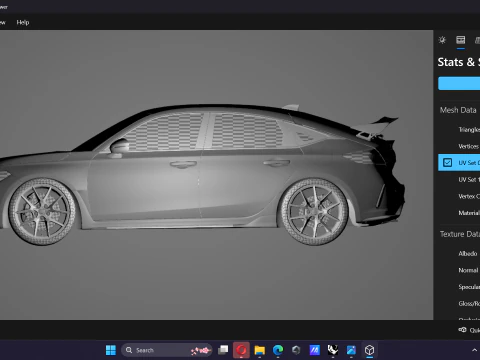This screenshot has height=360, width=480.
Task: Launch Microsoft Edge from the taskbar
Action: (x=278, y=350)
